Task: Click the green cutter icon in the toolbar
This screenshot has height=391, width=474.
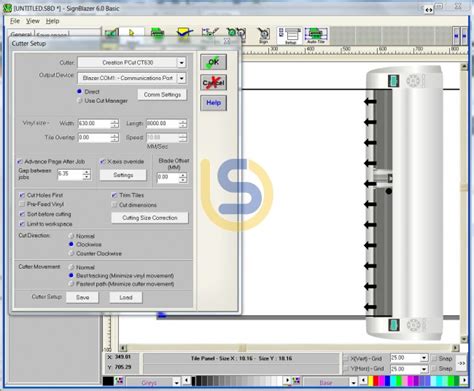Action: point(157,33)
